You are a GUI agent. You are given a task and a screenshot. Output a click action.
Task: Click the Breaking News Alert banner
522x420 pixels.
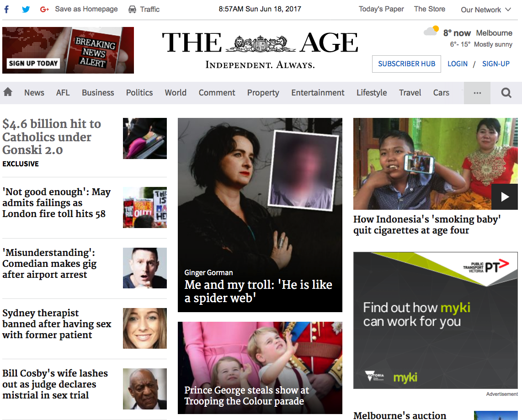coord(68,50)
